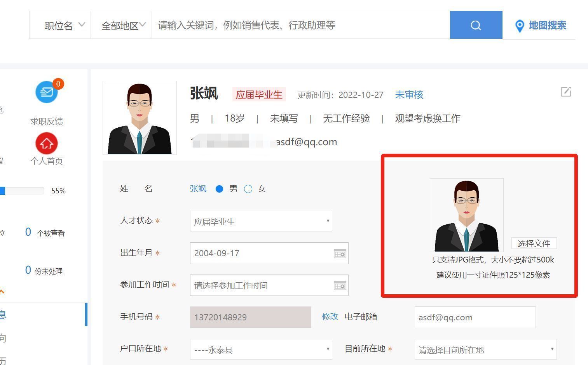
Task: Click the red 个人首页 home icon
Action: 46,143
